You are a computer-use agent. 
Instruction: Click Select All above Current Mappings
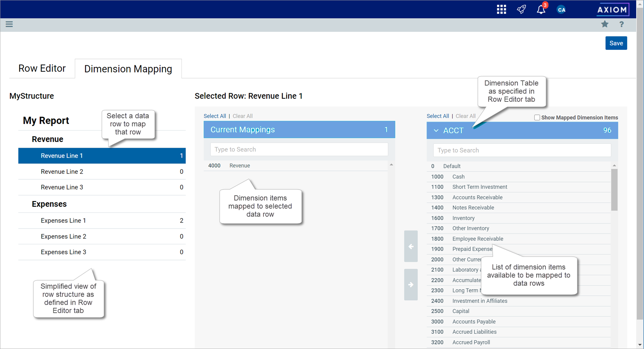point(215,116)
